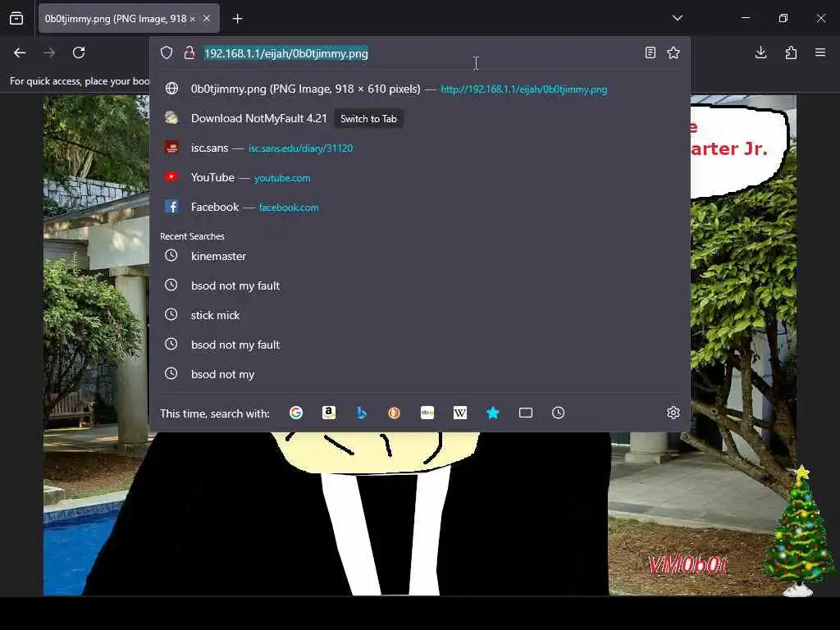Viewport: 840px width, 630px height.
Task: Open the Downloads panel
Action: click(x=760, y=52)
